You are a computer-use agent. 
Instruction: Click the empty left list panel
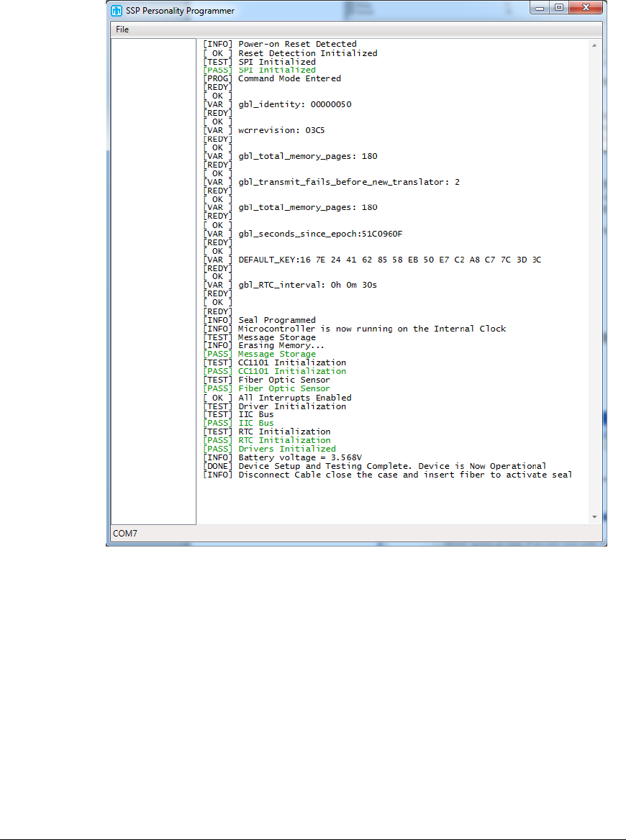153,281
